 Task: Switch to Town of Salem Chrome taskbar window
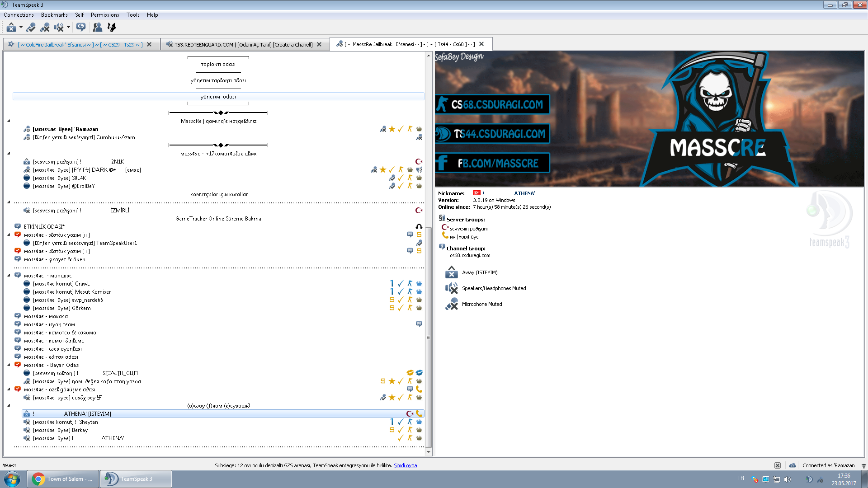click(x=63, y=479)
